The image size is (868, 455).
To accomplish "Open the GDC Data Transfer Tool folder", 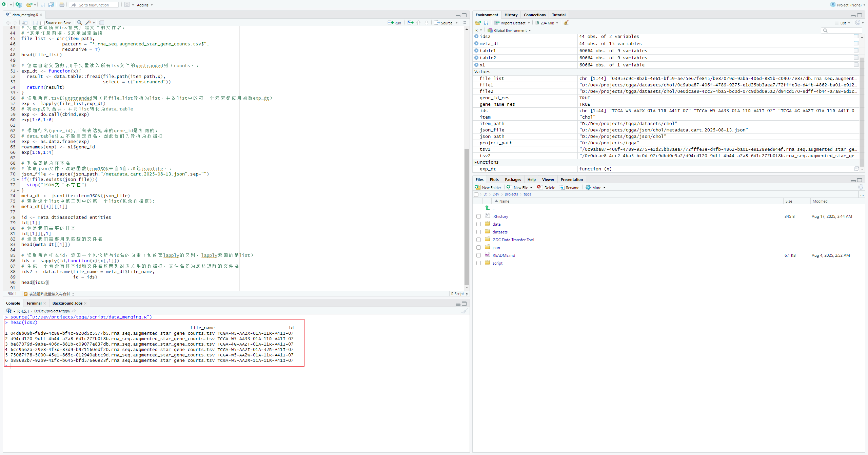I will coord(513,240).
